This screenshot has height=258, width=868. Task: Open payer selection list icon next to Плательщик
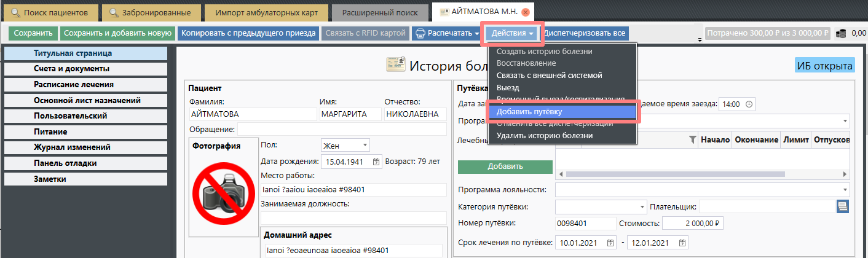tap(842, 206)
